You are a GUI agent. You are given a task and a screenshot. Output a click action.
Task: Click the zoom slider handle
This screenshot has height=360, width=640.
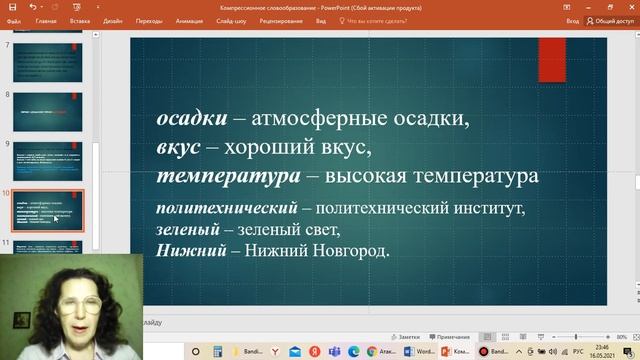576,337
